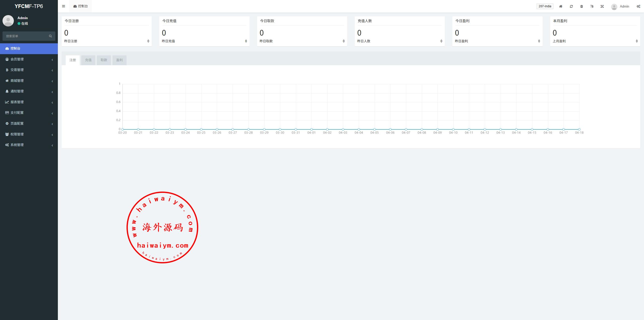Select the 取款 chart tab
Viewport: 644px width, 320px height.
pyautogui.click(x=104, y=60)
